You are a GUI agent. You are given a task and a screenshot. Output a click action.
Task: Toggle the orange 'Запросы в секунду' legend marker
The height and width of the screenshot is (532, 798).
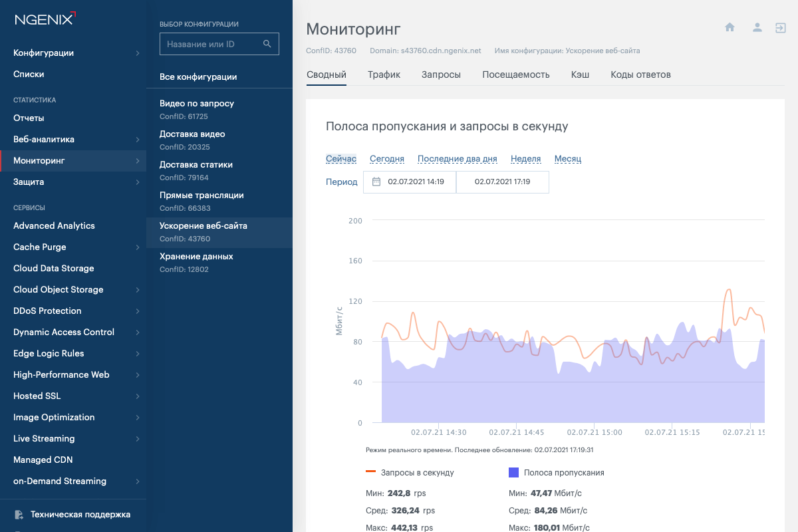pyautogui.click(x=371, y=472)
